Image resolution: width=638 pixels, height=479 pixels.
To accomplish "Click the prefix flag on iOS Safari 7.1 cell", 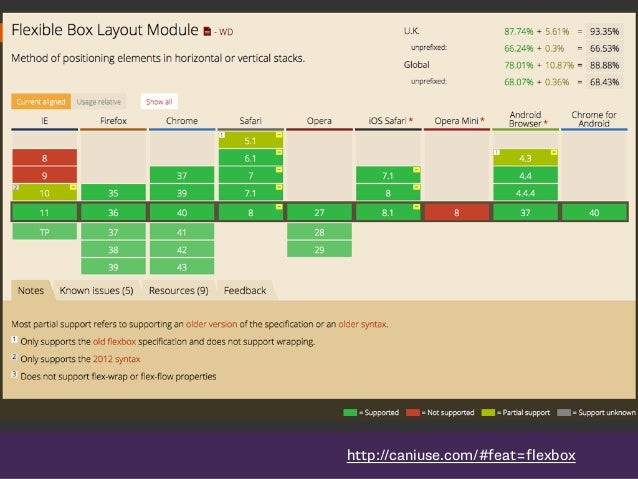I will pyautogui.click(x=417, y=170).
